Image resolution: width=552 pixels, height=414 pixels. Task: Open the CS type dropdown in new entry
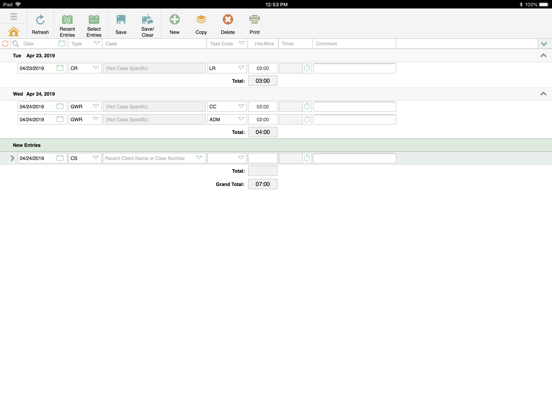96,158
